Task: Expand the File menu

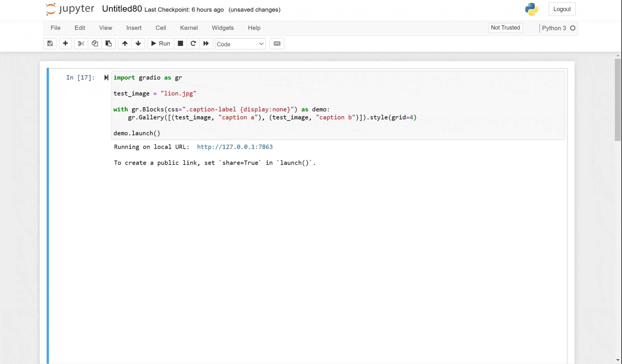Action: click(55, 28)
